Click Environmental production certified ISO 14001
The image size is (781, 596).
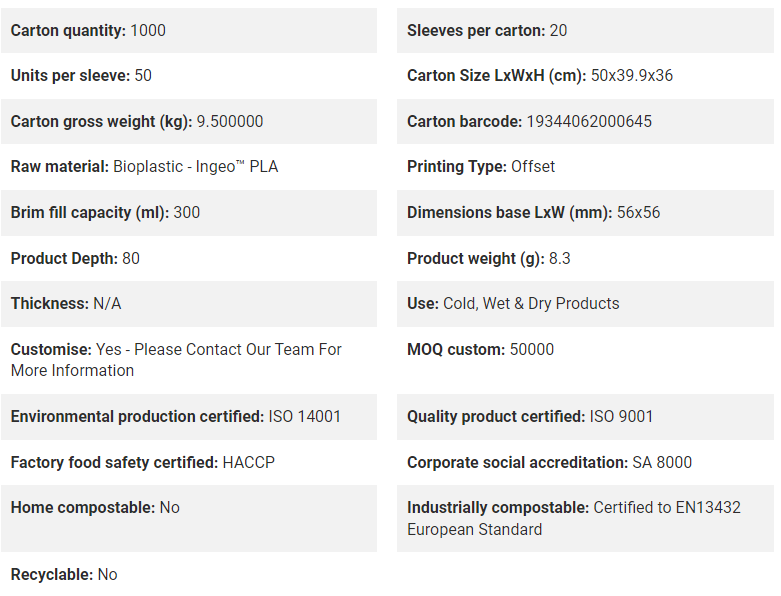point(176,417)
